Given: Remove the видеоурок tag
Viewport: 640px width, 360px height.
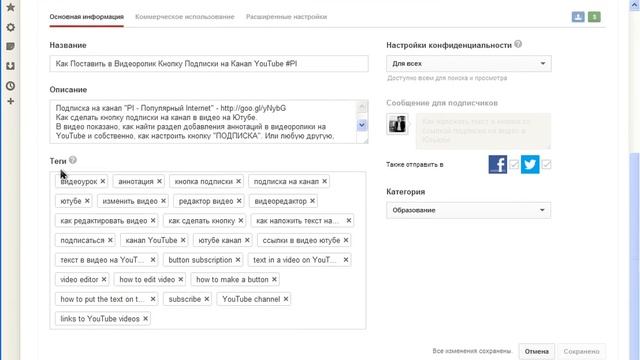Looking at the screenshot, I should [x=103, y=181].
